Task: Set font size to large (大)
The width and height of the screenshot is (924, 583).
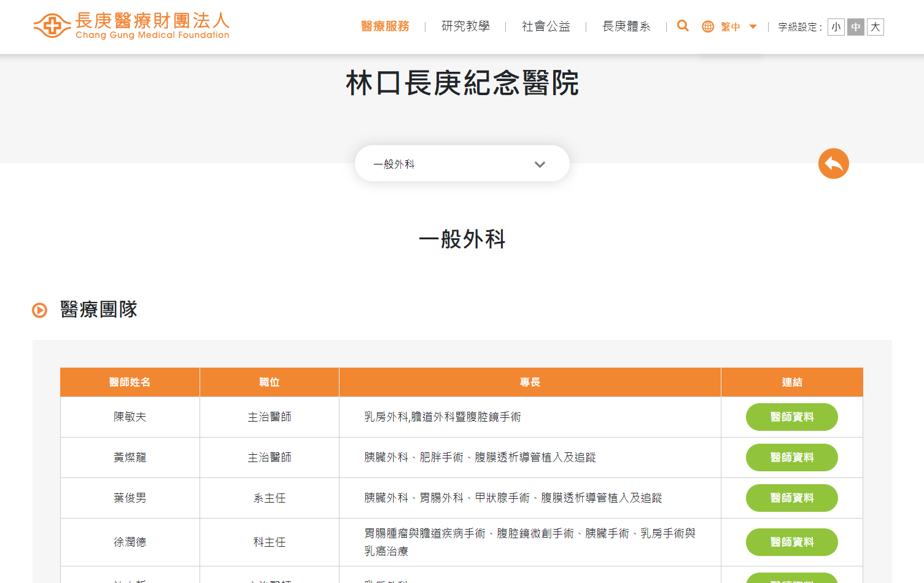Action: [875, 27]
